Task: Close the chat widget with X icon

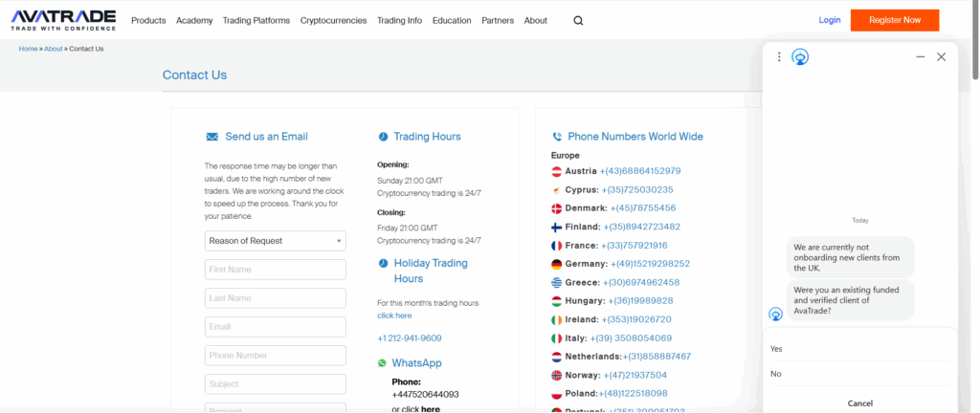Action: click(x=941, y=57)
